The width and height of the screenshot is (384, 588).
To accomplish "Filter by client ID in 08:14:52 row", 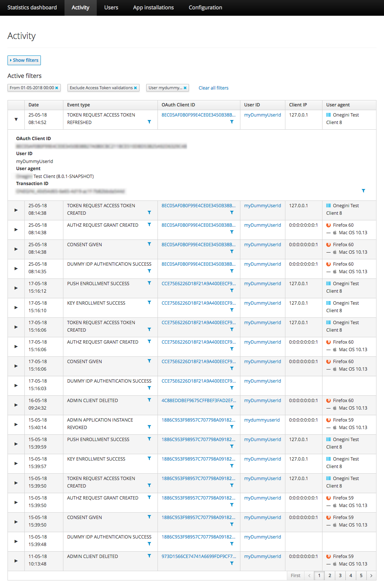I will (x=232, y=122).
